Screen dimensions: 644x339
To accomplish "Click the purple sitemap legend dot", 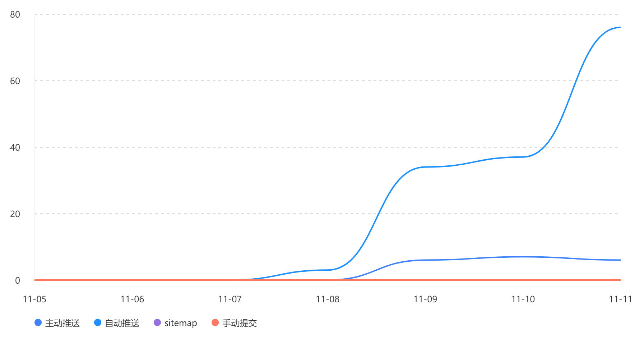I will pyautogui.click(x=157, y=323).
